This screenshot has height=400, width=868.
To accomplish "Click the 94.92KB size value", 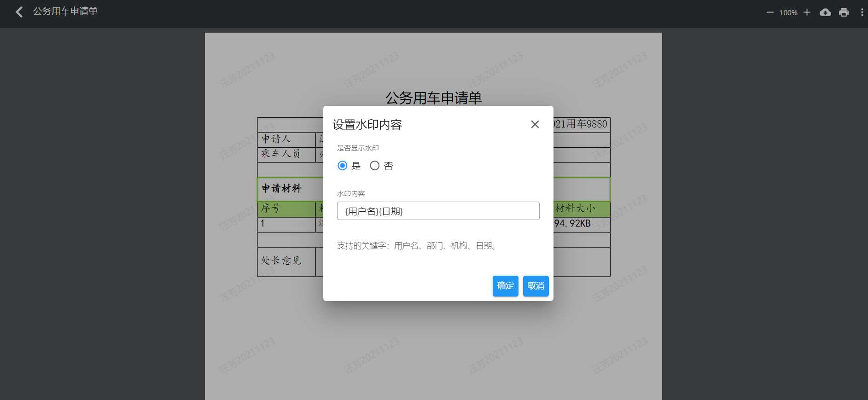I will 572,224.
